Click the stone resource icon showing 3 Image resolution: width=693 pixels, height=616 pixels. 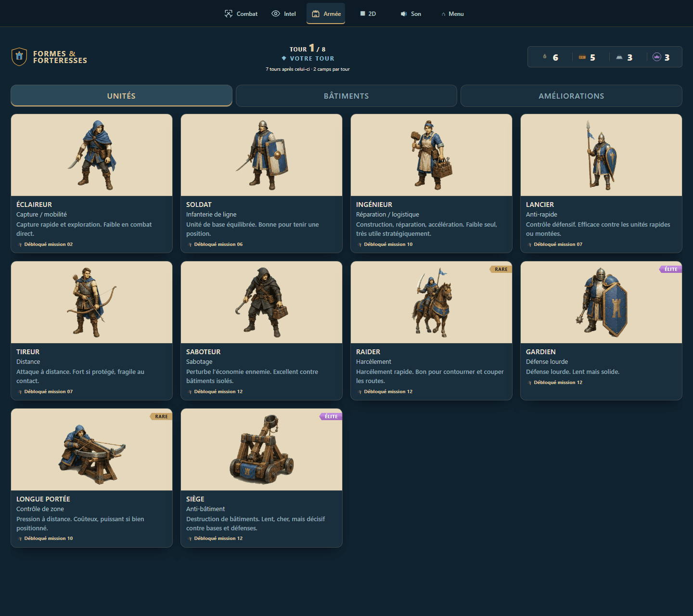[x=619, y=57]
